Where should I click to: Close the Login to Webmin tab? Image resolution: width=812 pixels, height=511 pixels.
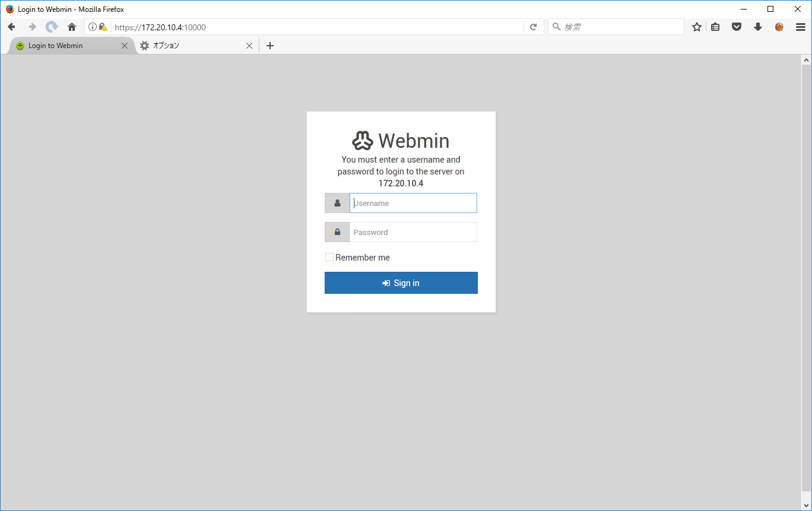125,46
